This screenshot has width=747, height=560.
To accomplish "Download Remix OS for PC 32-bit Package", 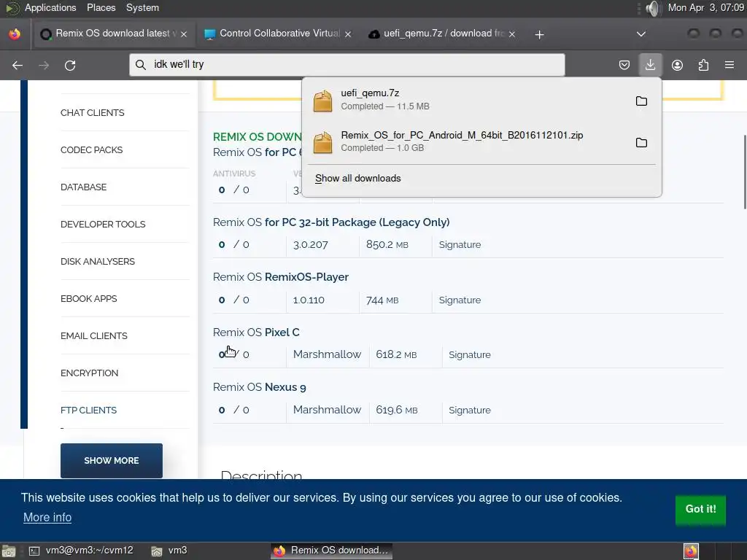I will [x=331, y=222].
